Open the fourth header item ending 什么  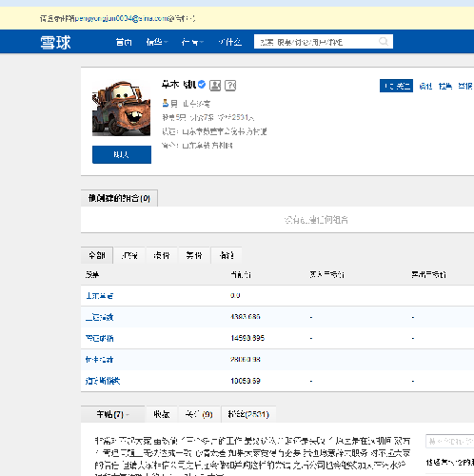(230, 42)
